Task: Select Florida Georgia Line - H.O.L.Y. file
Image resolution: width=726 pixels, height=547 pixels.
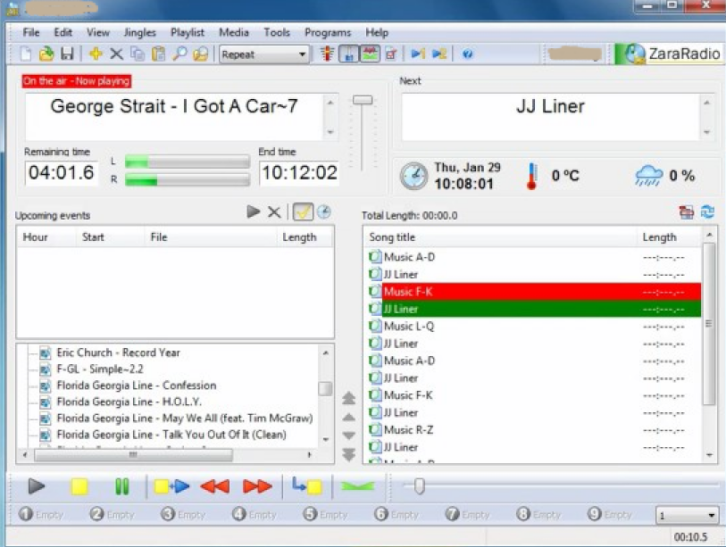Action: point(129,402)
